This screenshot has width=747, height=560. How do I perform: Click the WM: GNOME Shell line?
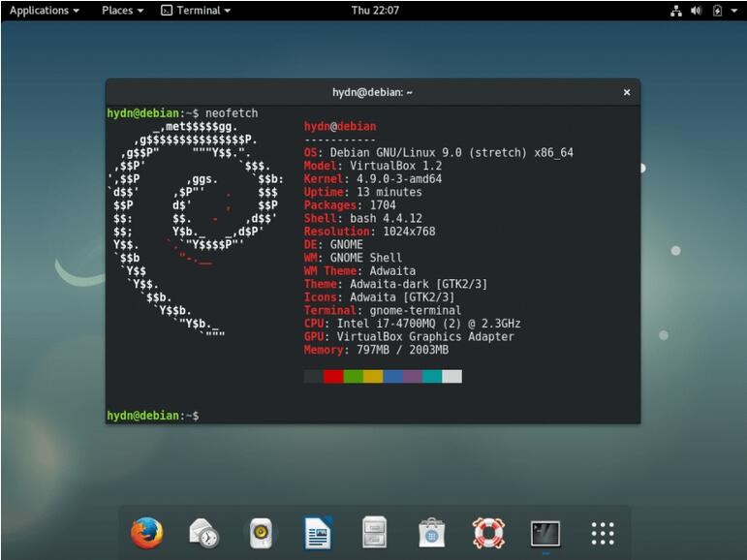pos(353,258)
